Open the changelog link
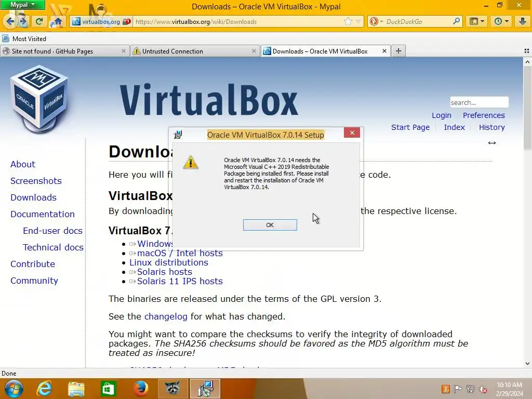This screenshot has width=532, height=399. coord(166,316)
